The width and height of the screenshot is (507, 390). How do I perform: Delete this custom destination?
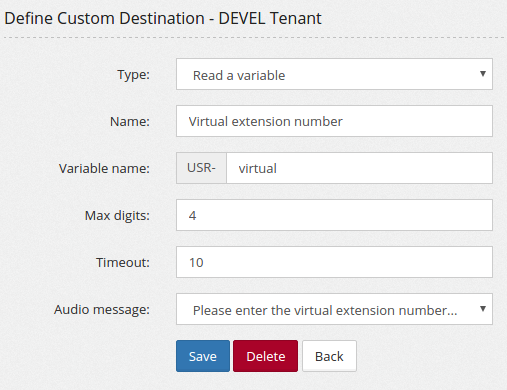(x=266, y=356)
